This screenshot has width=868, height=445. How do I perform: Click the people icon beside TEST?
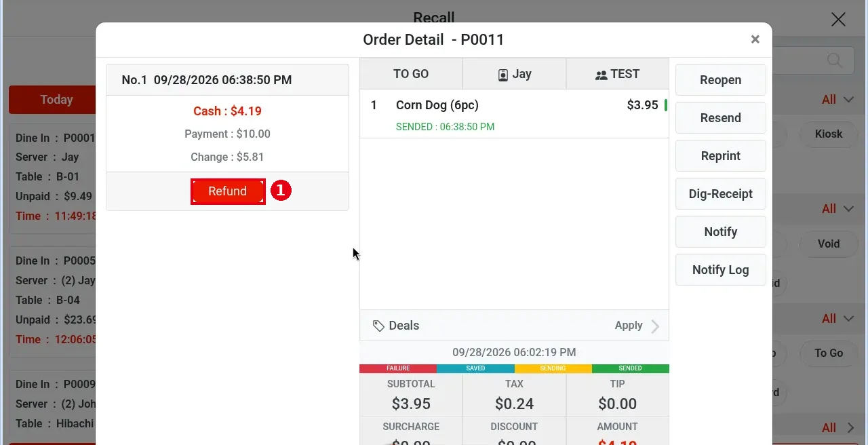pos(601,75)
